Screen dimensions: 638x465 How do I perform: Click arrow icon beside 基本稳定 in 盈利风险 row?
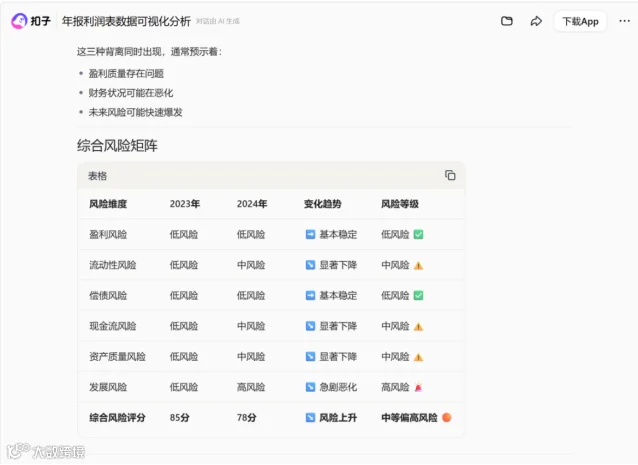(x=310, y=234)
